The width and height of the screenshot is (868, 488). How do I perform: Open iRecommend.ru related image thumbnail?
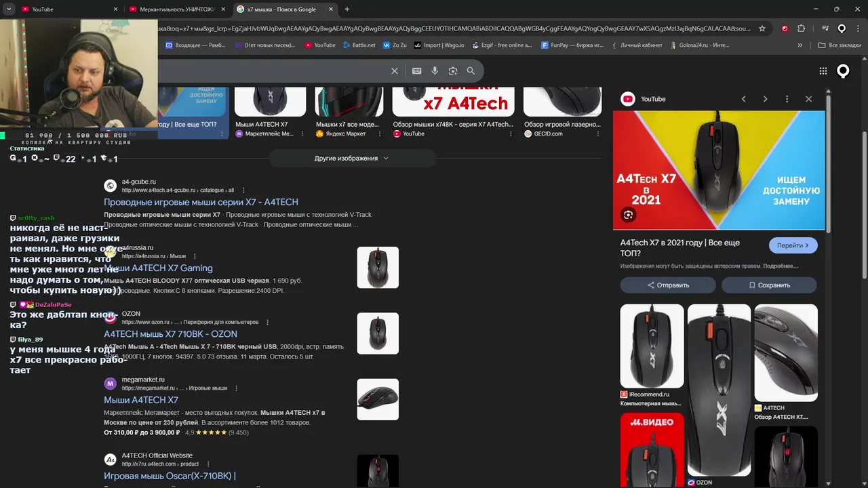652,346
